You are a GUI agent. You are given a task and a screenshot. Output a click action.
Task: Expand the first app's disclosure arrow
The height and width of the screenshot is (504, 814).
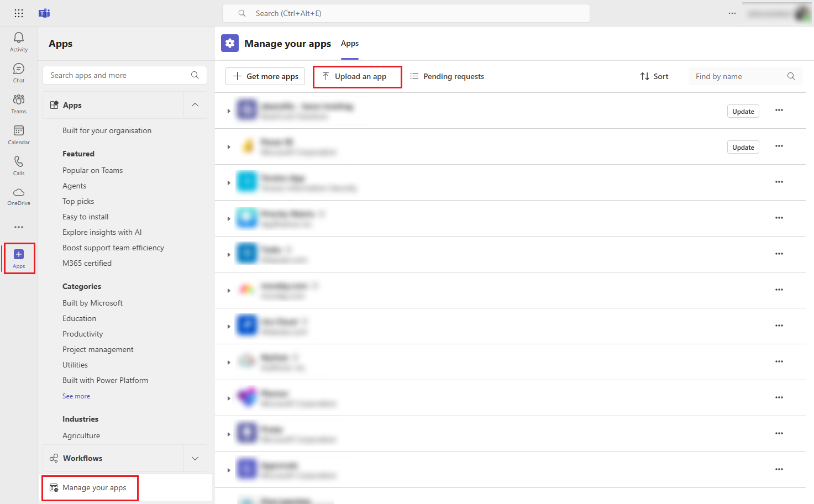(229, 110)
